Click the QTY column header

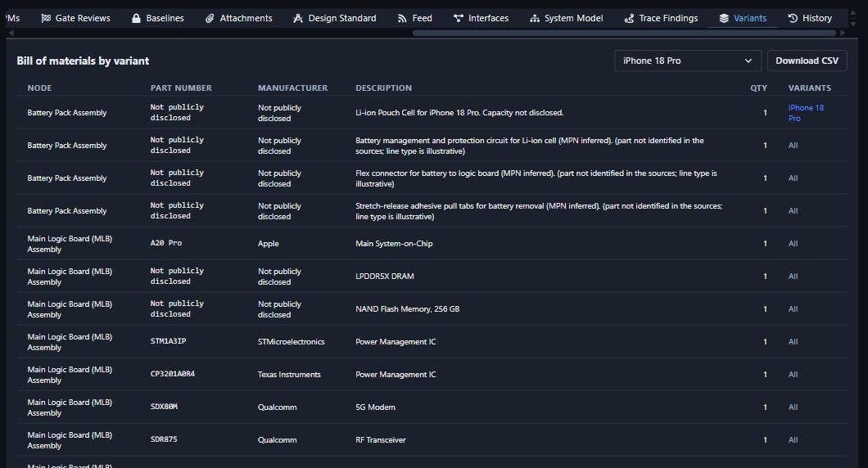tap(758, 88)
